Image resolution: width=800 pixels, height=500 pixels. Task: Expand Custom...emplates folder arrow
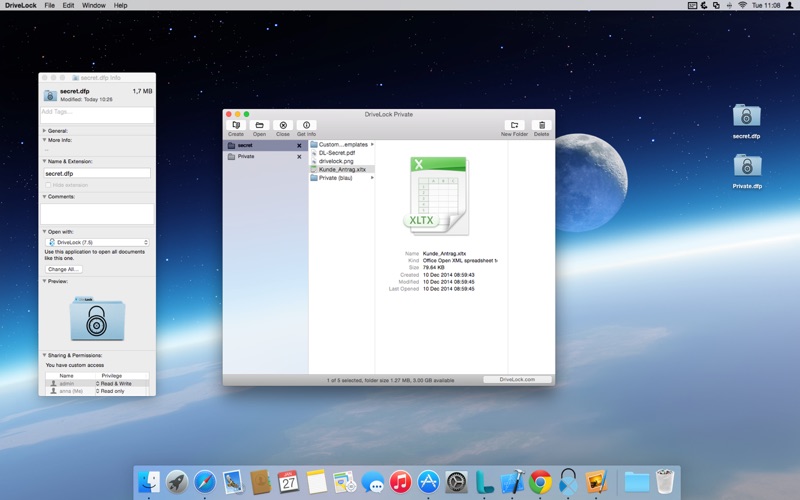372,144
